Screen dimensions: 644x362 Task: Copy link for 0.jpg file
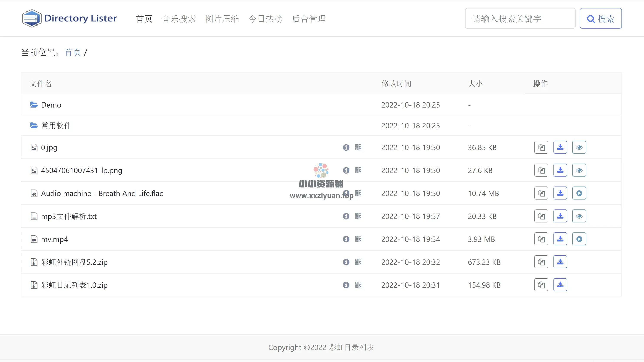click(541, 147)
